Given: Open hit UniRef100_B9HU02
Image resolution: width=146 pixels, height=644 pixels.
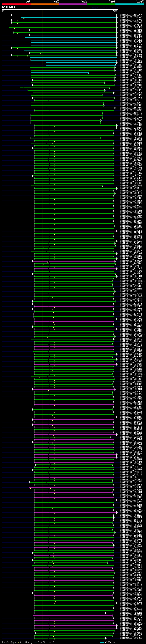Looking at the screenshot, I should (131, 17).
